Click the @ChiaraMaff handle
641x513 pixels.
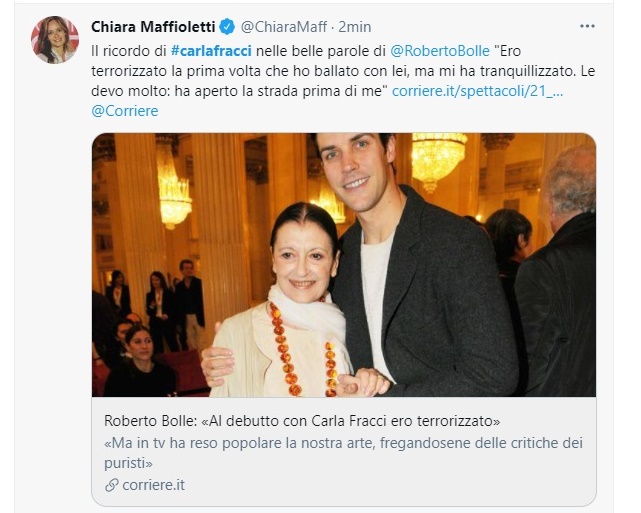(x=284, y=27)
